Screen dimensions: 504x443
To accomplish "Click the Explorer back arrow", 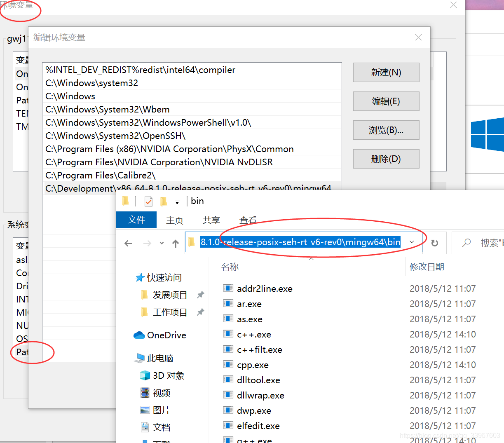I will click(129, 243).
